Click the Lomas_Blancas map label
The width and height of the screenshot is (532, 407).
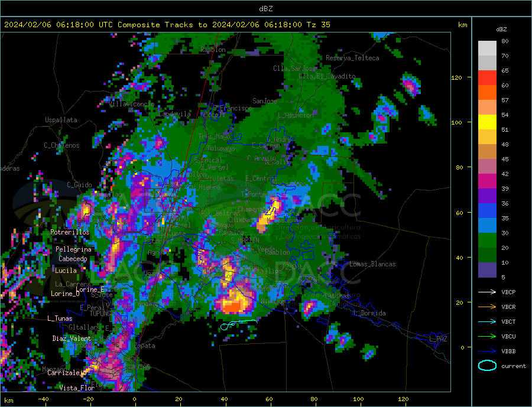371,264
